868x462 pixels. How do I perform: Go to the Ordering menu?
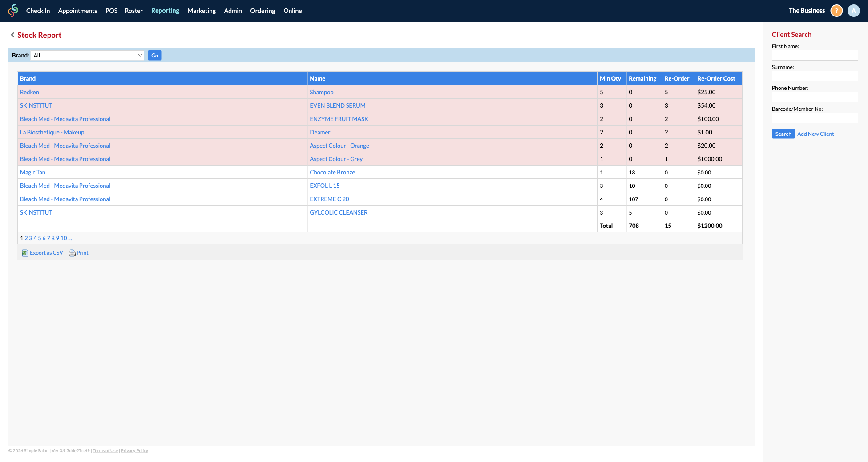click(x=262, y=11)
